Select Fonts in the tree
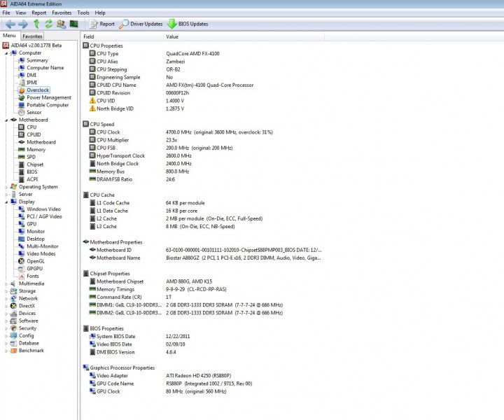504x420 pixels. click(32, 276)
